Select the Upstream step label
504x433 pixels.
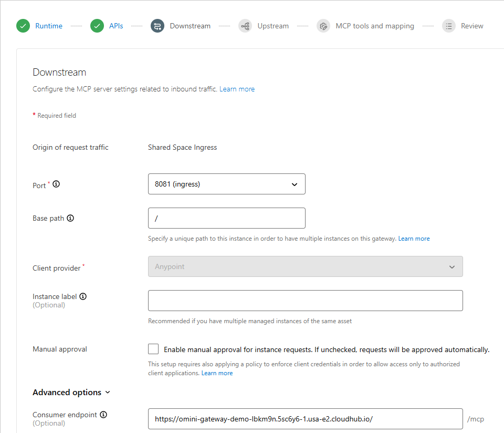pos(273,26)
